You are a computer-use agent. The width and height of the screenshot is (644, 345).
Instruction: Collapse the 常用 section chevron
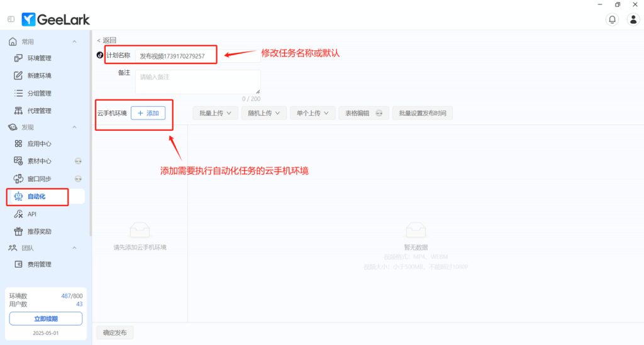pos(74,42)
